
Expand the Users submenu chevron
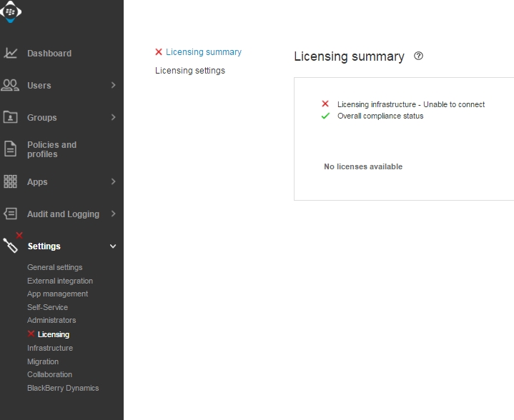pyautogui.click(x=113, y=85)
